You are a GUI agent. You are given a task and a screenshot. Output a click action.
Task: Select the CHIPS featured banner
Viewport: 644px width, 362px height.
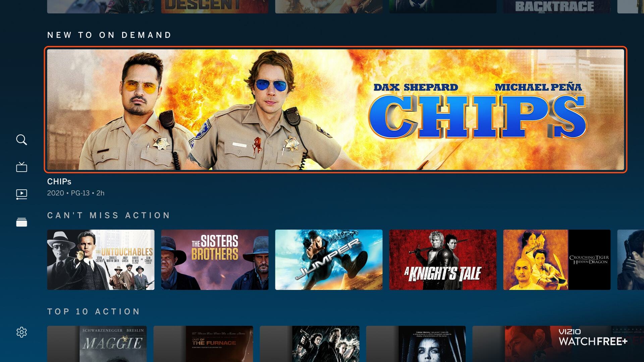point(335,110)
